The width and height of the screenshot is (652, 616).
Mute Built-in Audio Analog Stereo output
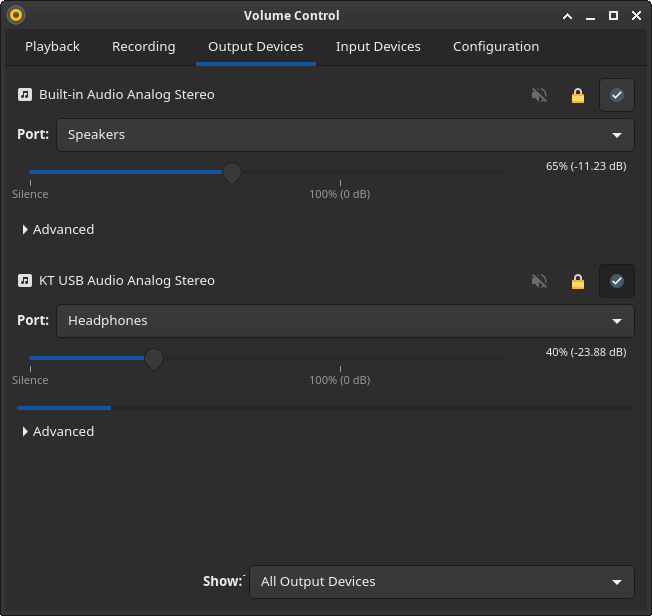pos(539,95)
